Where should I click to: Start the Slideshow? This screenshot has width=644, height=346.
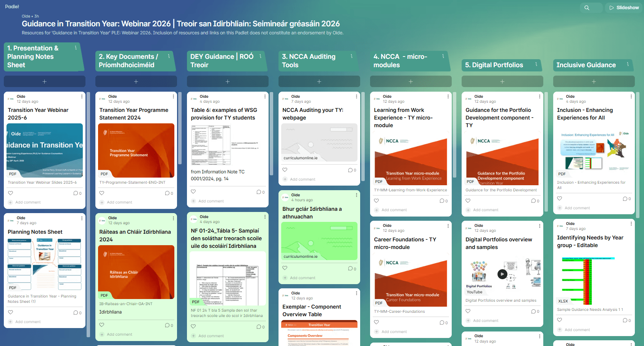tap(624, 8)
